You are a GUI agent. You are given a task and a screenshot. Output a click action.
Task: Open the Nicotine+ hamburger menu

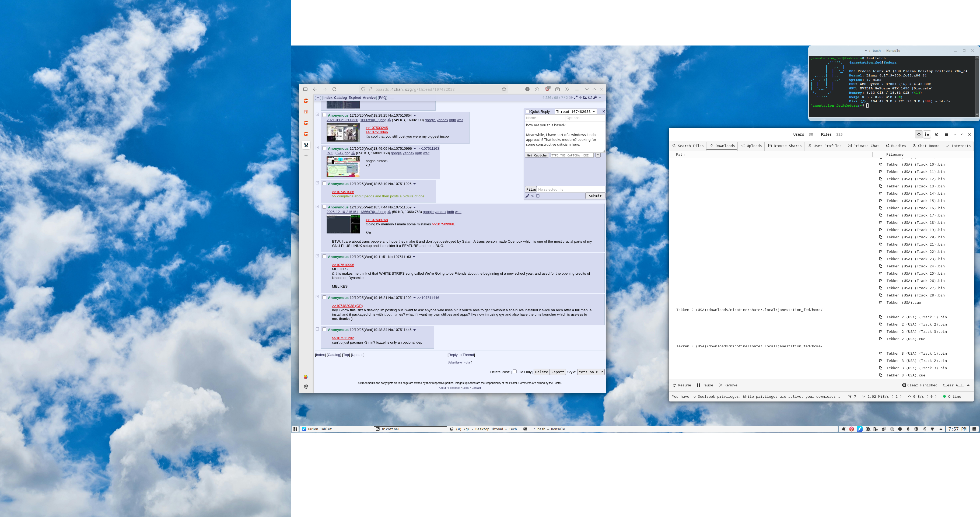click(946, 134)
